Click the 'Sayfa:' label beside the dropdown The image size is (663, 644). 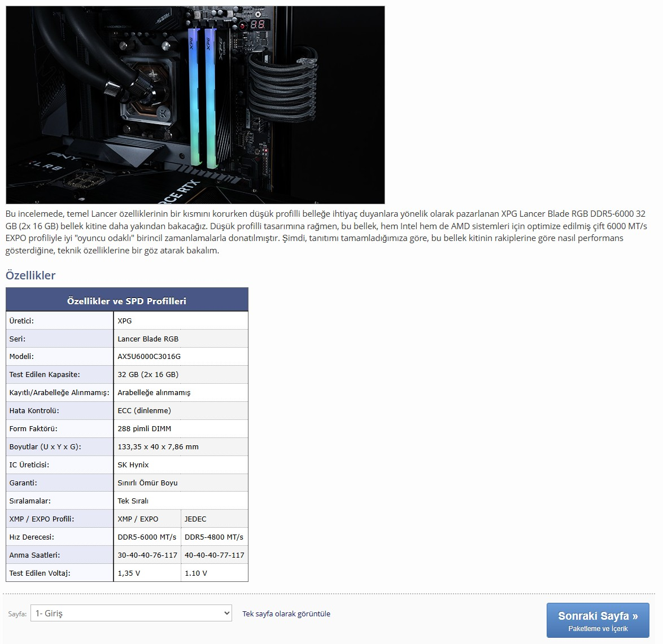[x=18, y=614]
